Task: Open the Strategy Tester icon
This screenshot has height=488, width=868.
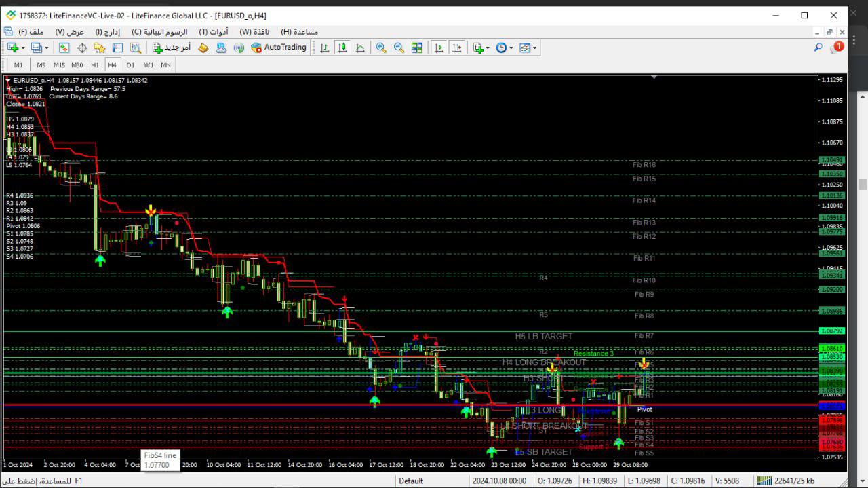Action: (136, 48)
